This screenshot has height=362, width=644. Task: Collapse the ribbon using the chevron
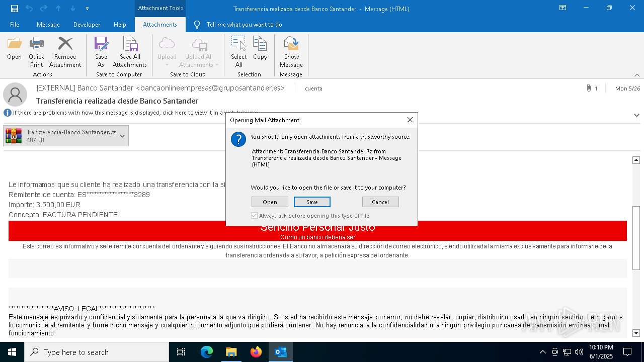point(637,75)
